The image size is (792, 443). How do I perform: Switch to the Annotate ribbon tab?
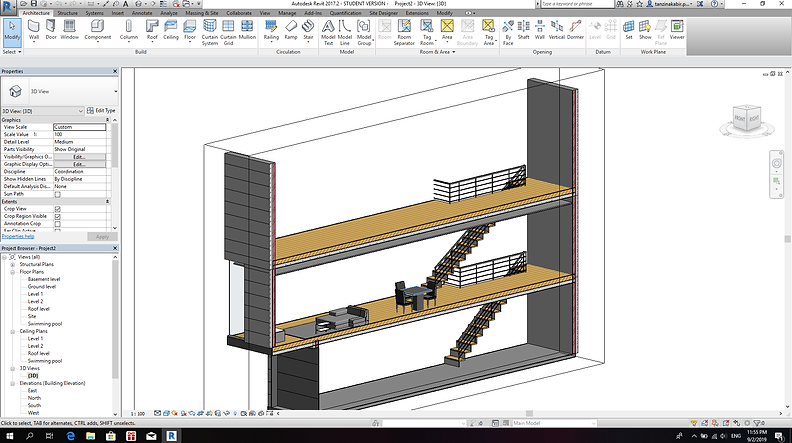(142, 13)
